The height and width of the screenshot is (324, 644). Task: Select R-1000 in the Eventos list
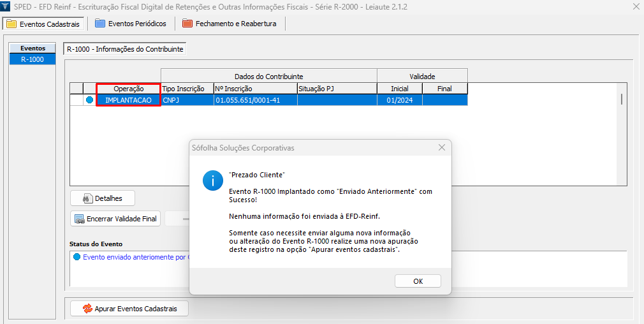pos(33,59)
